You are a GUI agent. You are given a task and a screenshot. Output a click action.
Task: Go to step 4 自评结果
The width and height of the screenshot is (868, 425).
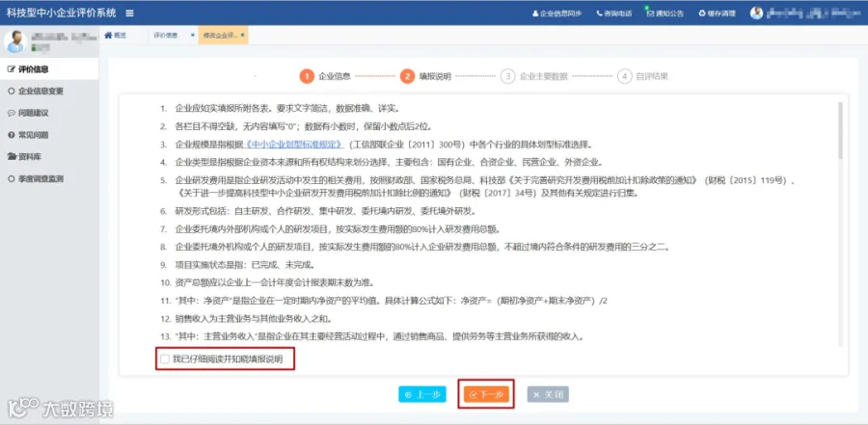(x=642, y=76)
